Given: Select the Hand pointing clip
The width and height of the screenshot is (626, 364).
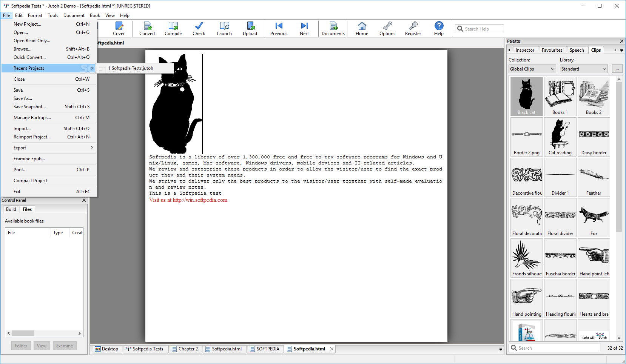Looking at the screenshot, I should click(527, 298).
